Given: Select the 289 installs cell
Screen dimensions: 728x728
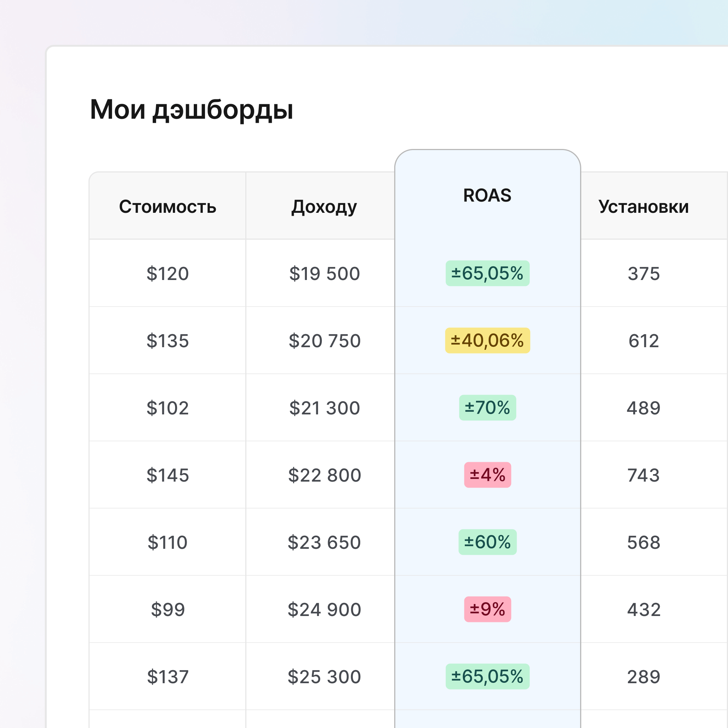Looking at the screenshot, I should pyautogui.click(x=643, y=676).
